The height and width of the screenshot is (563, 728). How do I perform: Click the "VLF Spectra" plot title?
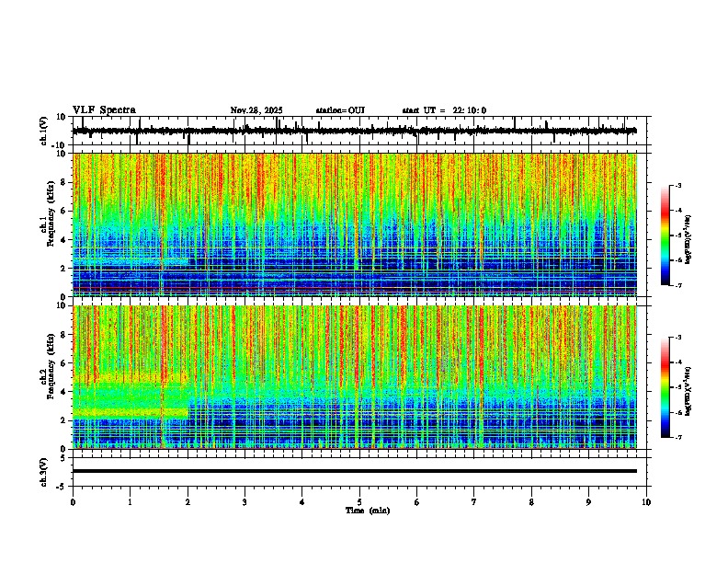coord(104,110)
